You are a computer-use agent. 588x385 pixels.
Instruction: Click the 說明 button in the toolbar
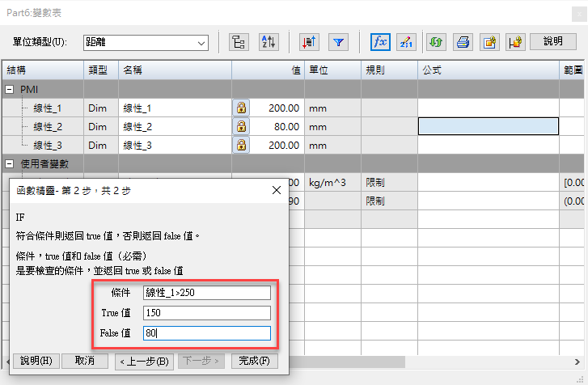553,41
